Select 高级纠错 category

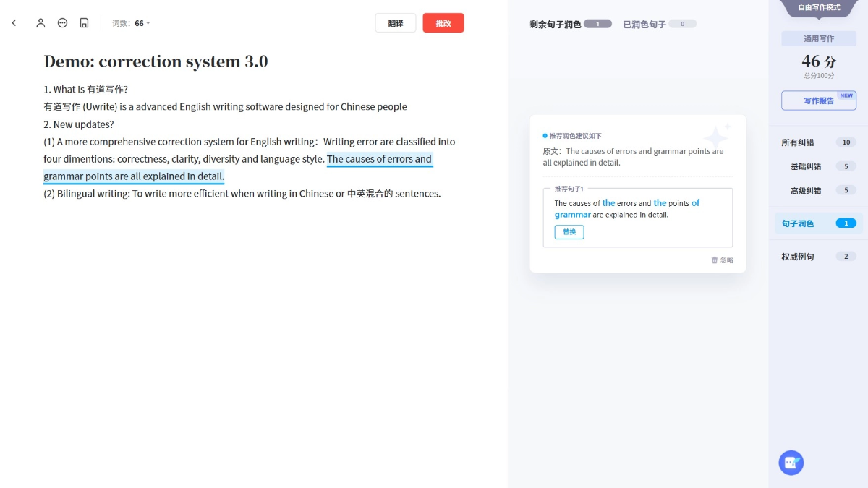pyautogui.click(x=806, y=190)
